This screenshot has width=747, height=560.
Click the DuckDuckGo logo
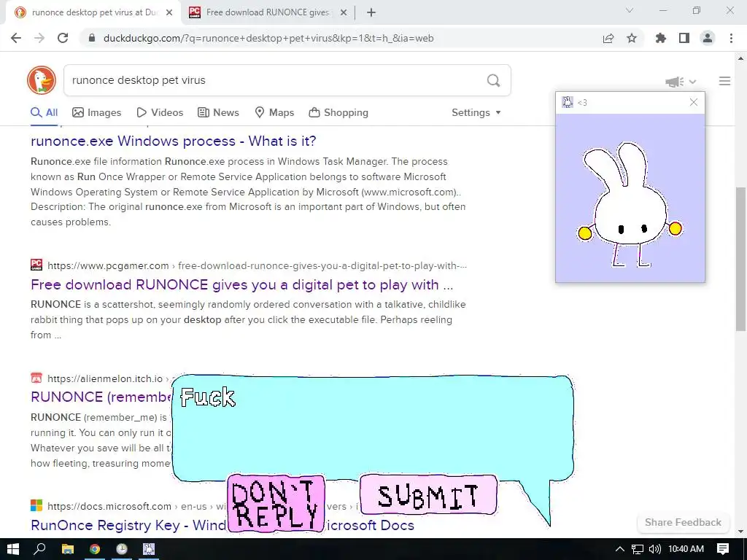pos(42,80)
